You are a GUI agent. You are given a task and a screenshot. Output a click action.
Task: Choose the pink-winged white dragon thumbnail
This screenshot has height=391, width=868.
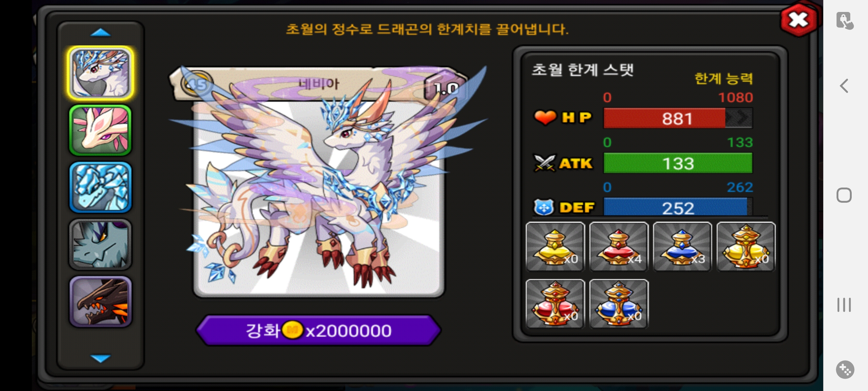101,130
